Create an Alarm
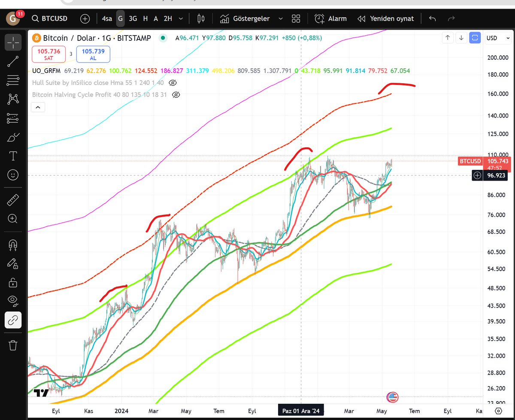 click(x=330, y=19)
